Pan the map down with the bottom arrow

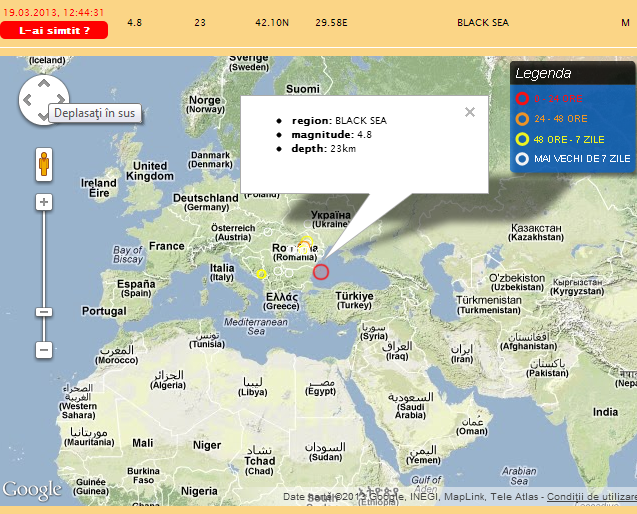[x=44, y=116]
